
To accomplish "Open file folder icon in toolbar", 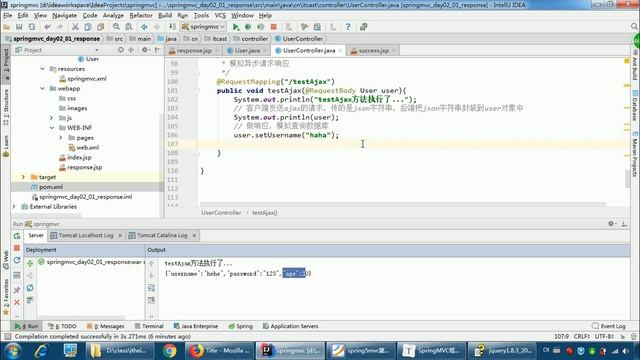I will [7, 27].
